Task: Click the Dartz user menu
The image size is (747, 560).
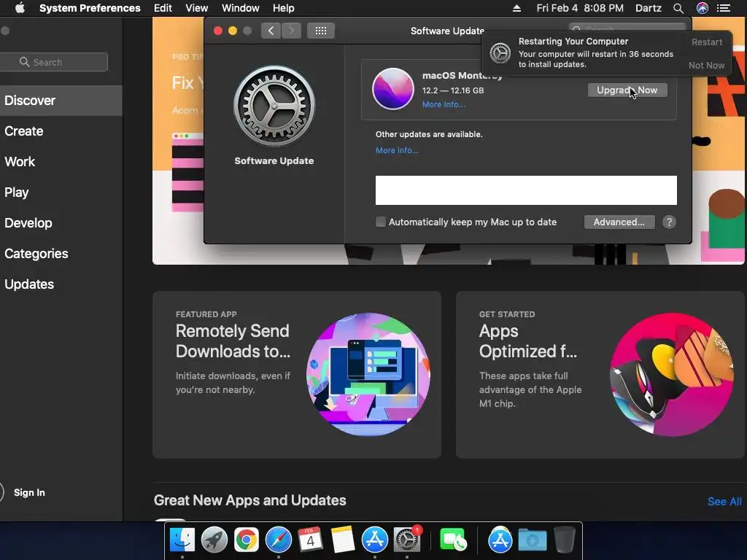Action: [648, 8]
